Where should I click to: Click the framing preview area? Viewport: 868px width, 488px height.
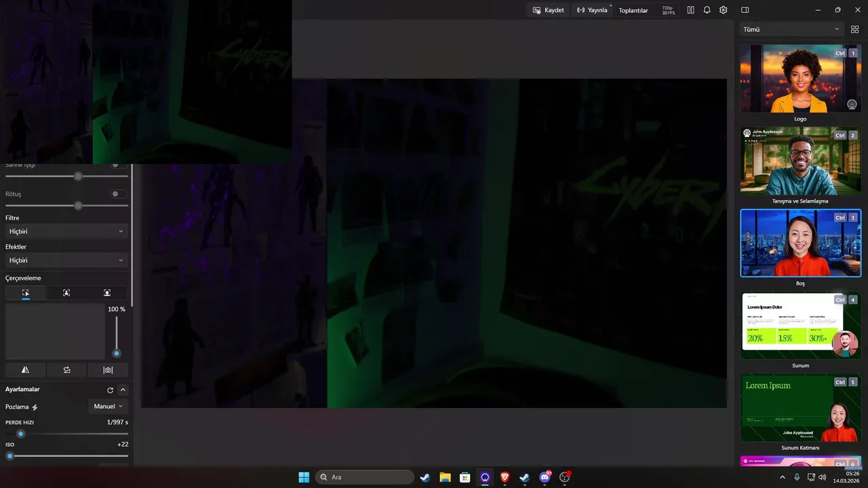55,331
